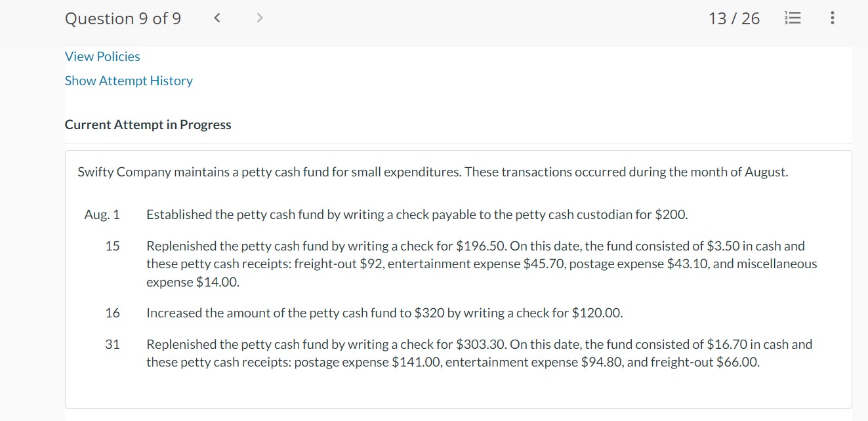Click the freight-out $66.00 text

pos(705,362)
